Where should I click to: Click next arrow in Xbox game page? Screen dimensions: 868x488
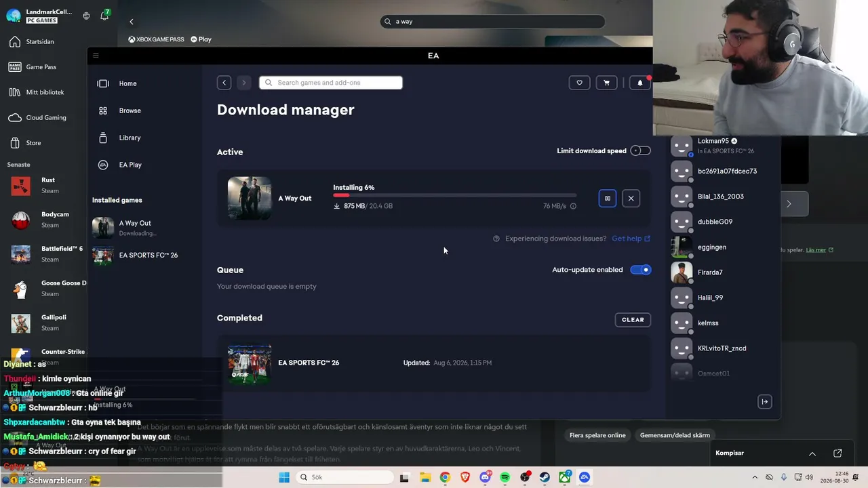pyautogui.click(x=789, y=204)
